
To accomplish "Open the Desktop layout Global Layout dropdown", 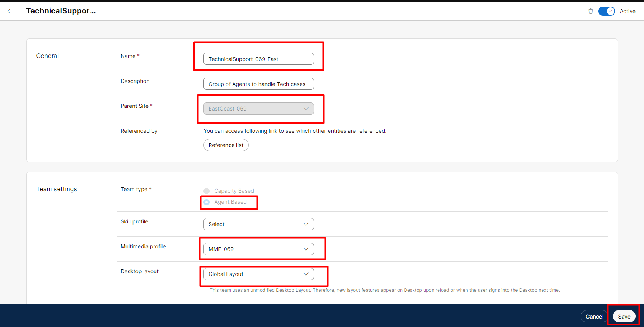I will point(258,274).
